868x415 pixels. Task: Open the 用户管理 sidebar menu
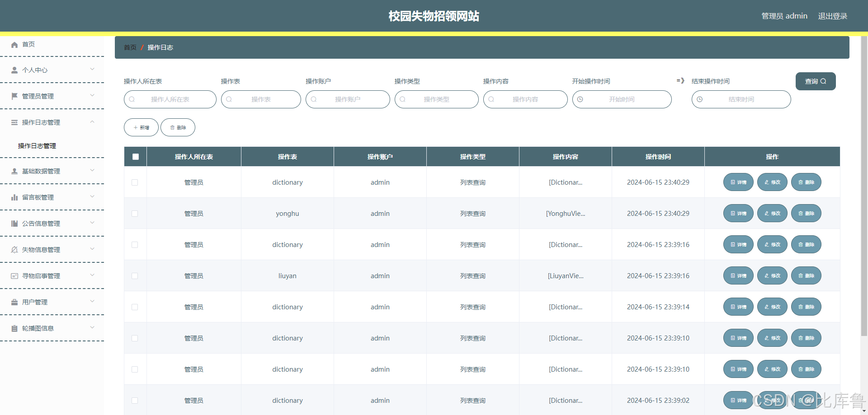coord(52,302)
